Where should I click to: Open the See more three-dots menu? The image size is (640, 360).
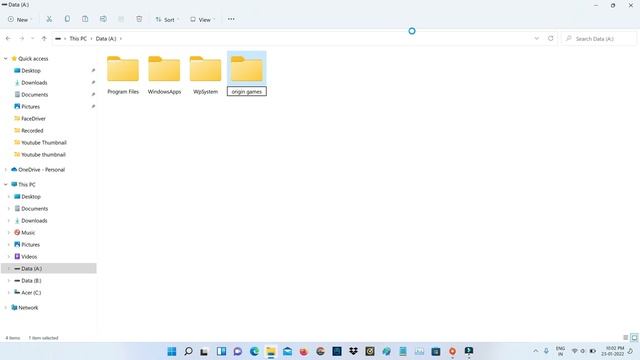coord(231,19)
